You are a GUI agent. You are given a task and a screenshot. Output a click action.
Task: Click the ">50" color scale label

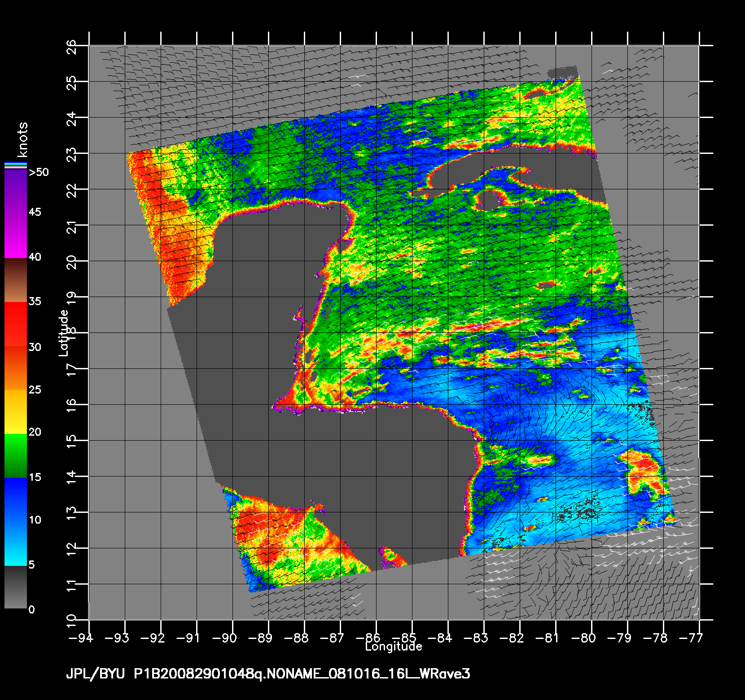39,172
